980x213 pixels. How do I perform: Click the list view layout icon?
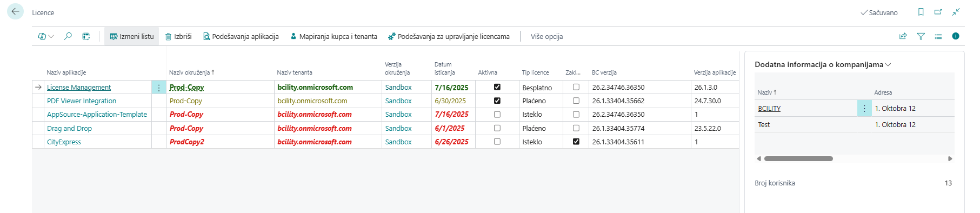point(938,36)
